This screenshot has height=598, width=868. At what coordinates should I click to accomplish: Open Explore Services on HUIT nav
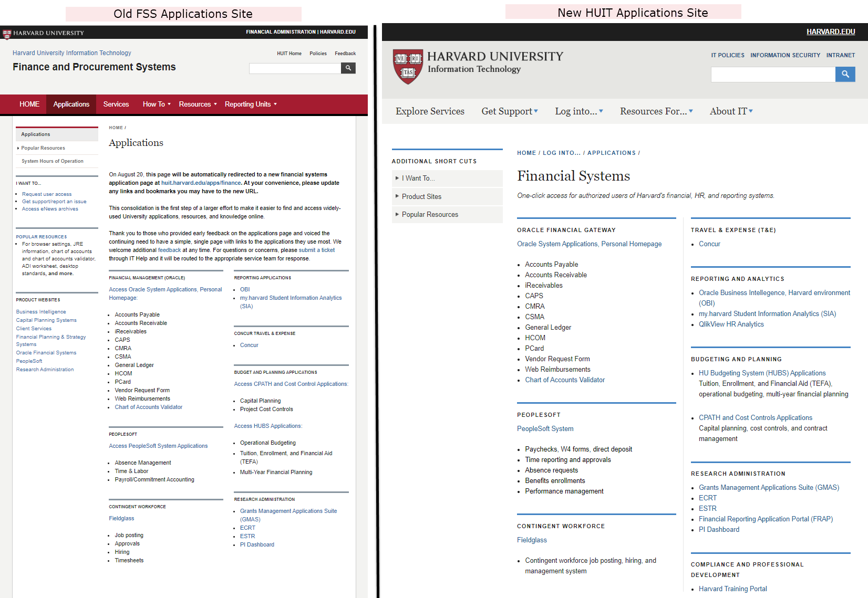click(x=430, y=111)
